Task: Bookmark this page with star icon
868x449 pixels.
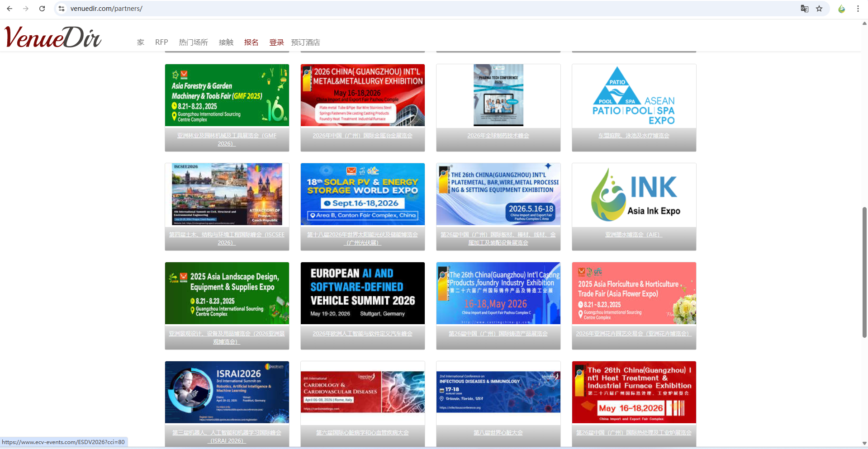Action: coord(819,9)
